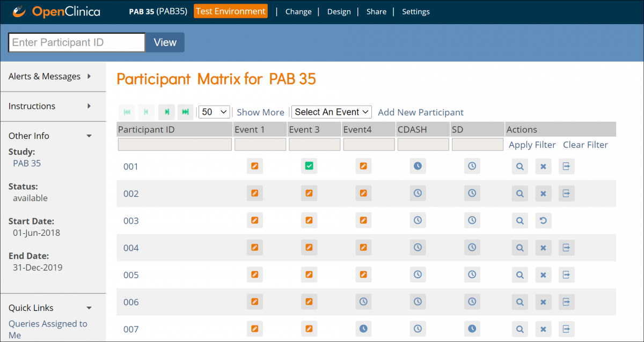Open the Change menu

[x=298, y=11]
